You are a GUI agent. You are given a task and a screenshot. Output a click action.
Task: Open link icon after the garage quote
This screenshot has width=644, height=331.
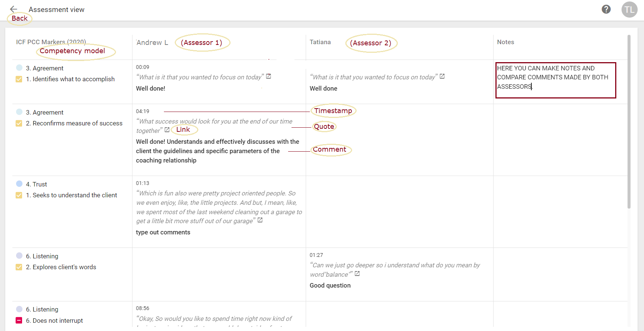point(260,220)
